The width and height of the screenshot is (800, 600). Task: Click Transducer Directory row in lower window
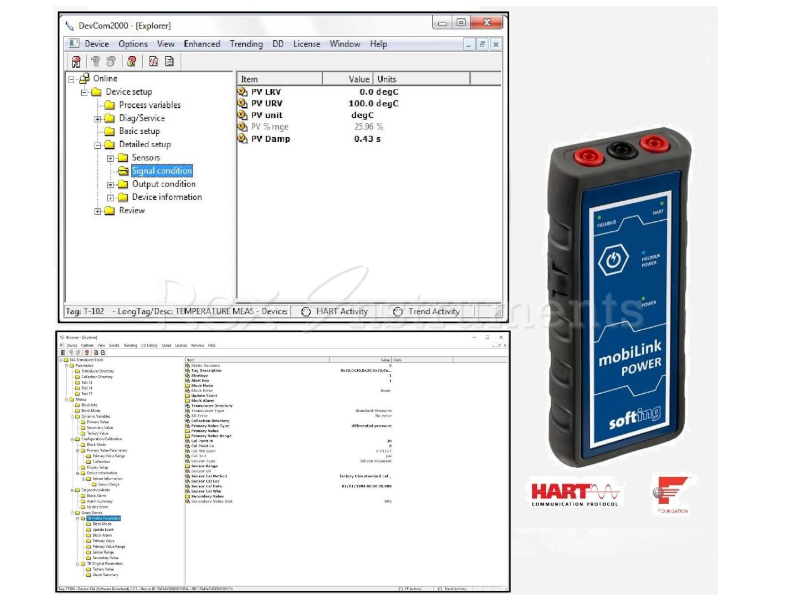click(x=212, y=406)
